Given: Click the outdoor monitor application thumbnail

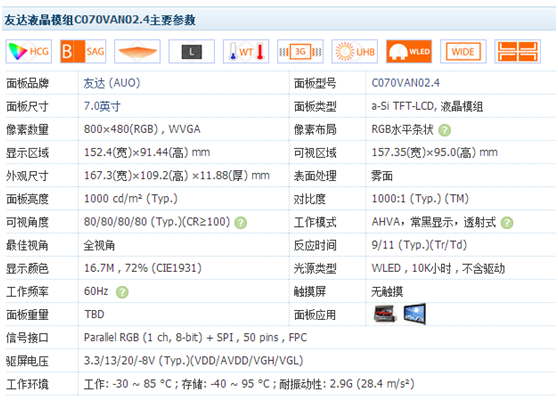Looking at the screenshot, I should tap(415, 314).
